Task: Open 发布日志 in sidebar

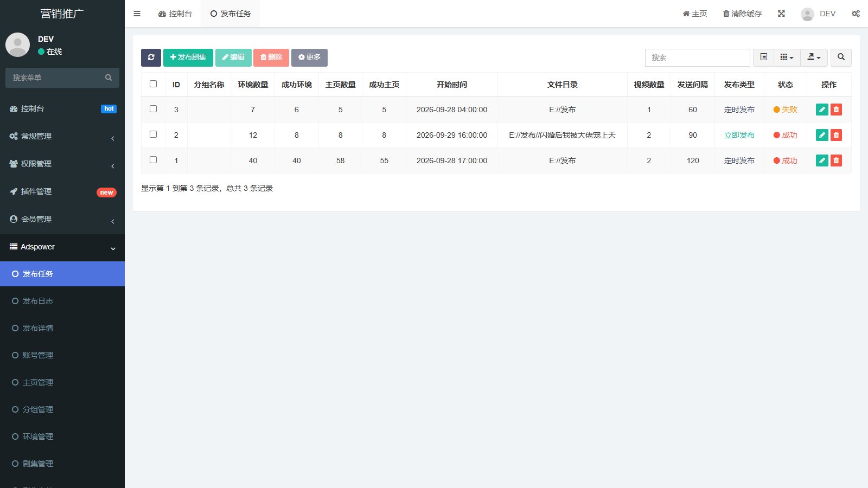Action: [62, 301]
